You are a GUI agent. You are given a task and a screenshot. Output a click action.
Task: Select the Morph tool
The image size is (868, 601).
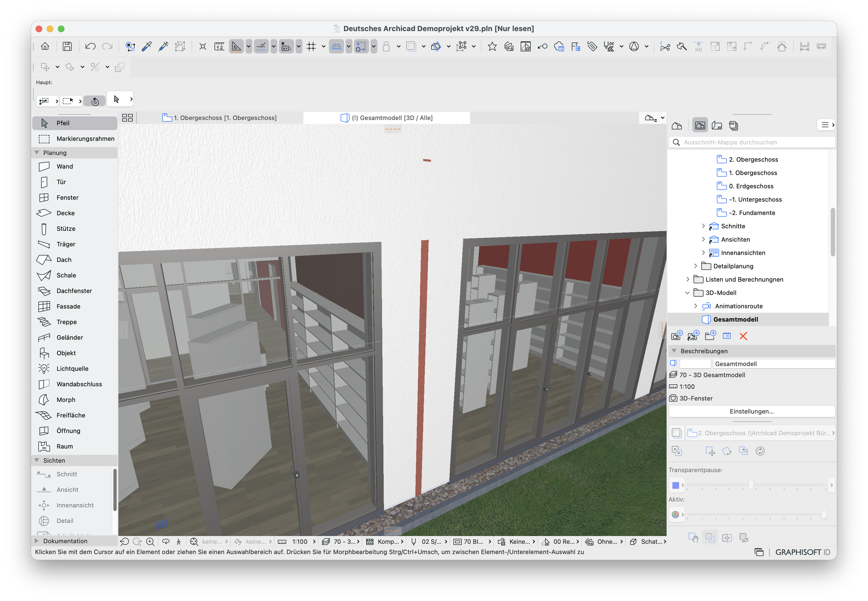[x=74, y=400]
